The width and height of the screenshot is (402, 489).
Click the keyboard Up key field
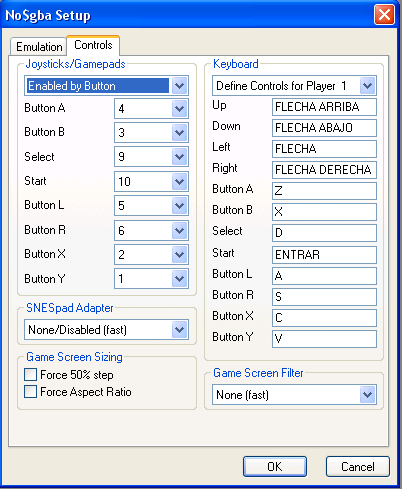pyautogui.click(x=324, y=107)
